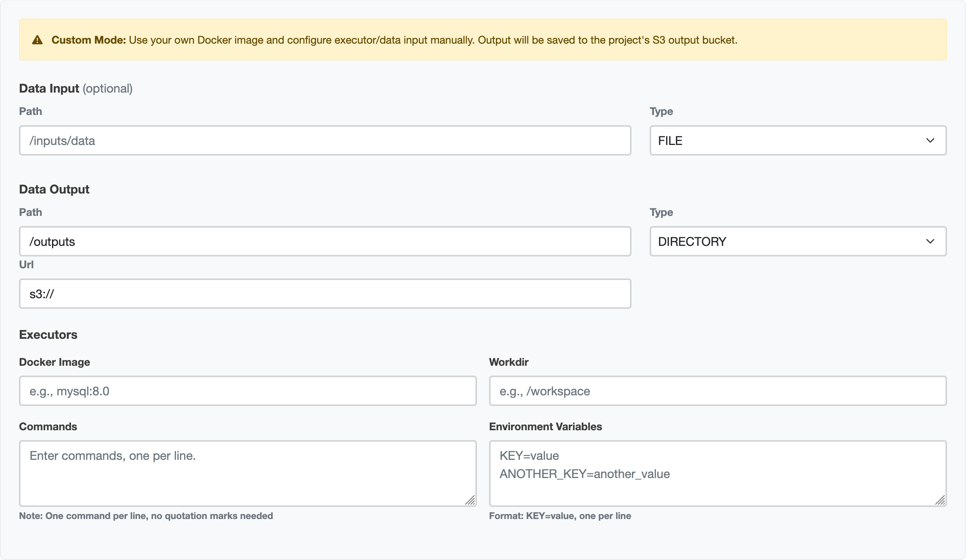This screenshot has height=560, width=966.
Task: Click the KEY=value format hint text
Action: click(560, 516)
